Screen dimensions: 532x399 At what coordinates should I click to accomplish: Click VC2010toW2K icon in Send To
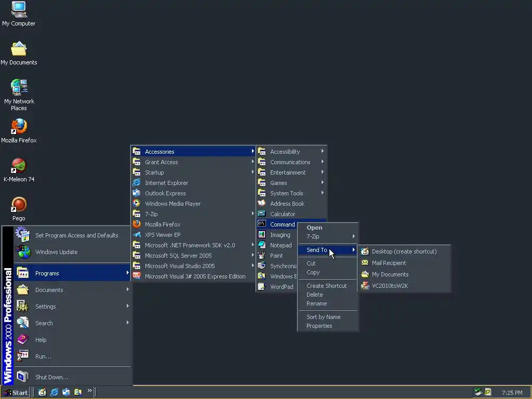(x=365, y=286)
